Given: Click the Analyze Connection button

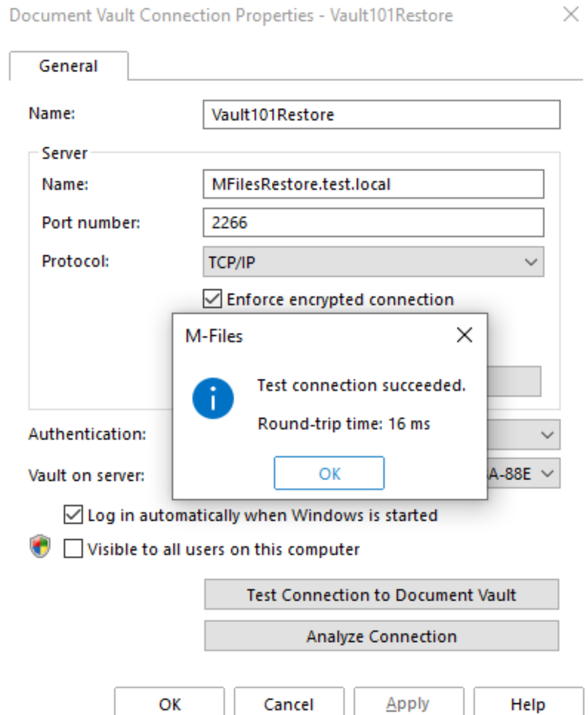Looking at the screenshot, I should click(x=381, y=636).
